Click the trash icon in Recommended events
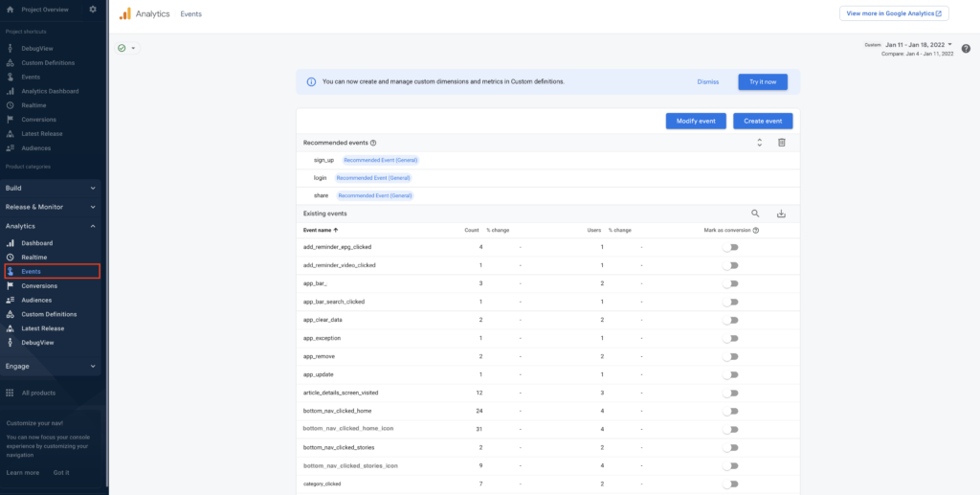The image size is (980, 495). [x=781, y=143]
